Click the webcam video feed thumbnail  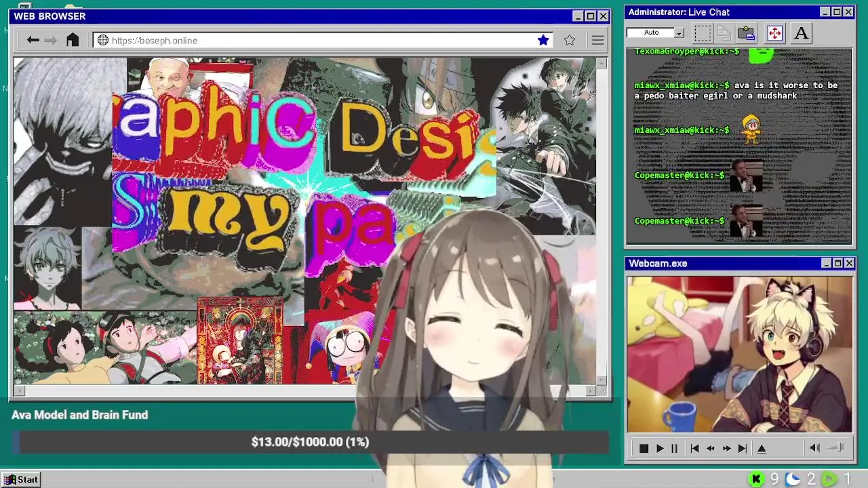point(740,354)
